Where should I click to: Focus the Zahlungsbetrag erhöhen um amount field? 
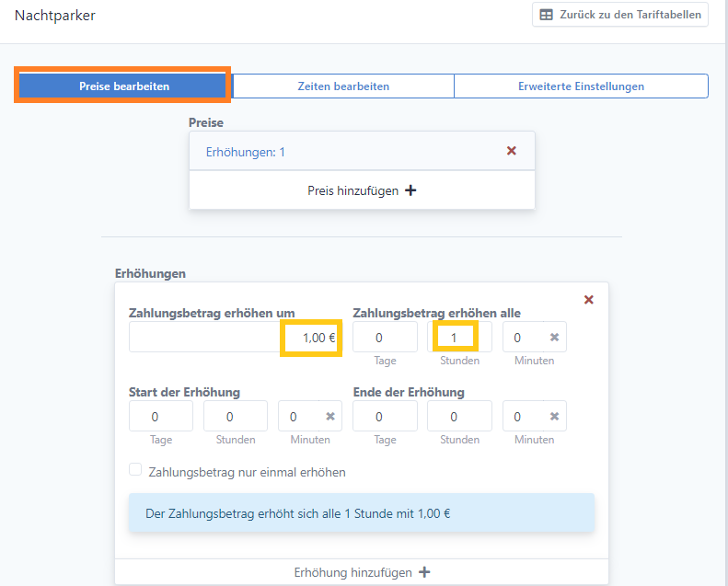236,338
